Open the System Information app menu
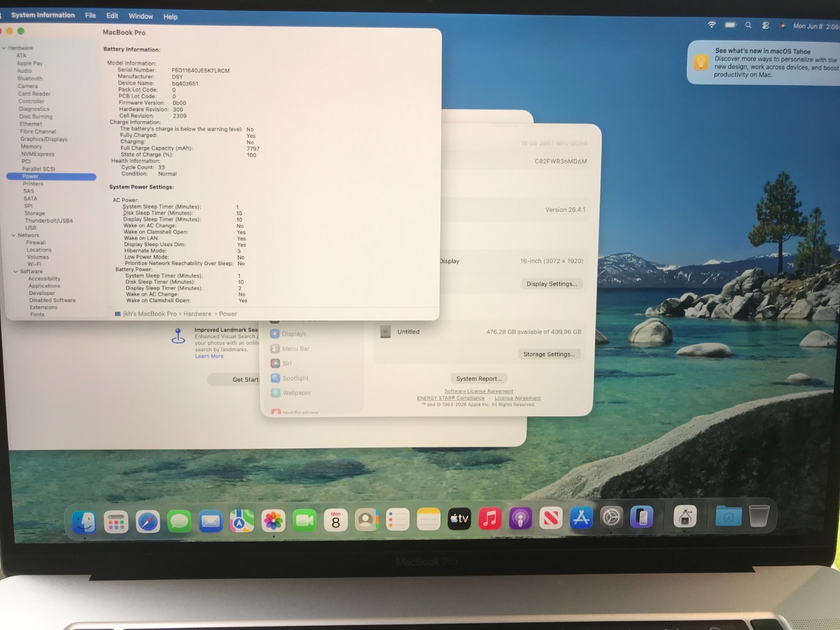The width and height of the screenshot is (840, 630). (43, 15)
